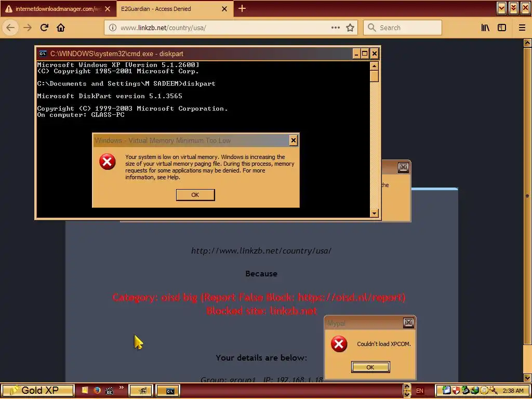Image resolution: width=532 pixels, height=399 pixels.
Task: Click the oisd big Report False Block text
Action: point(259,298)
